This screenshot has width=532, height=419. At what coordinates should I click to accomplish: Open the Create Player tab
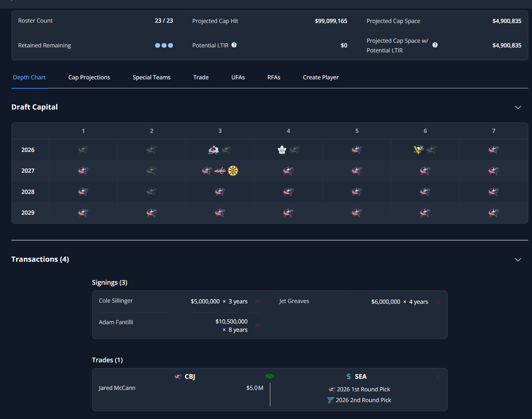tap(321, 77)
